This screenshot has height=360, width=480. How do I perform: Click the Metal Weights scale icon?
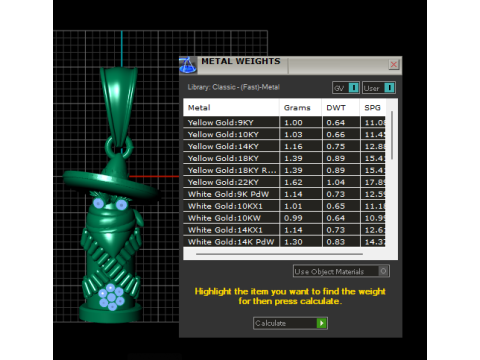point(188,65)
